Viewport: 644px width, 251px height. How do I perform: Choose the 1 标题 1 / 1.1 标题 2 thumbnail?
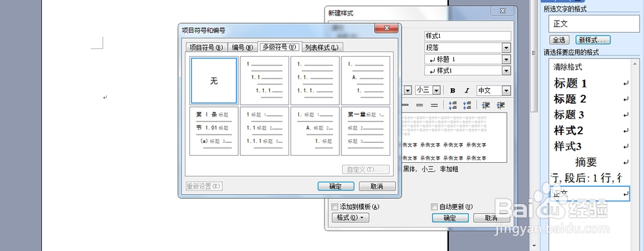(264, 131)
